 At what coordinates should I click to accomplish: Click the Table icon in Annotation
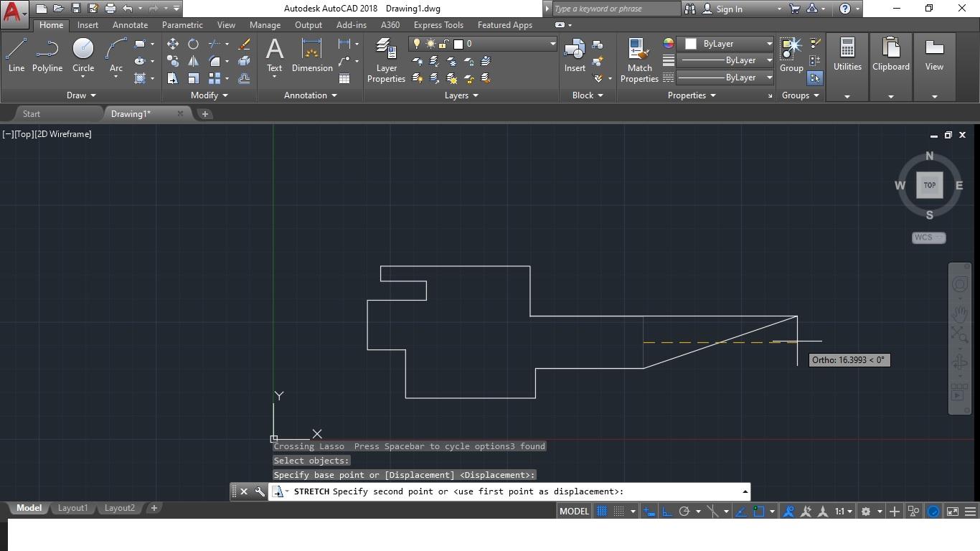344,78
